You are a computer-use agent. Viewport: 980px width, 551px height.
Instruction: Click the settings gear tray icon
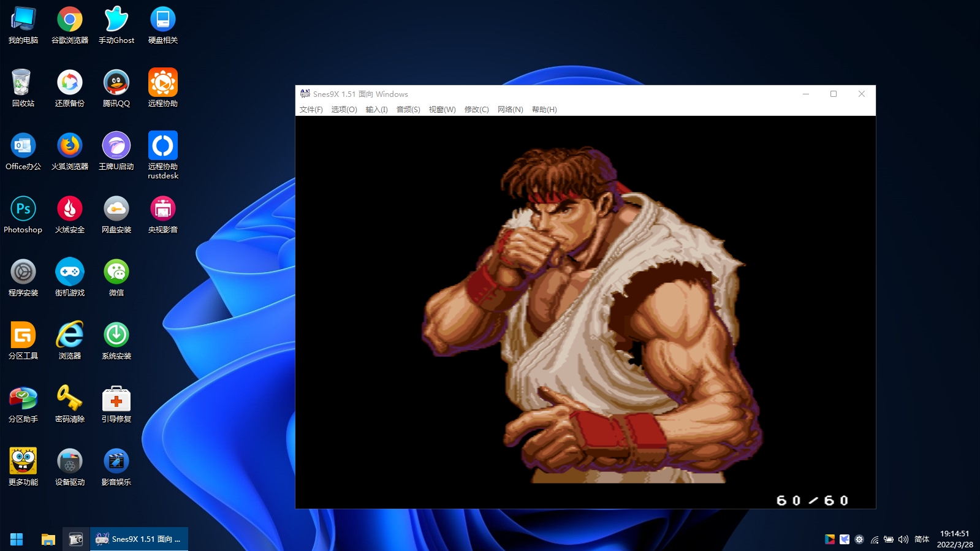(859, 539)
